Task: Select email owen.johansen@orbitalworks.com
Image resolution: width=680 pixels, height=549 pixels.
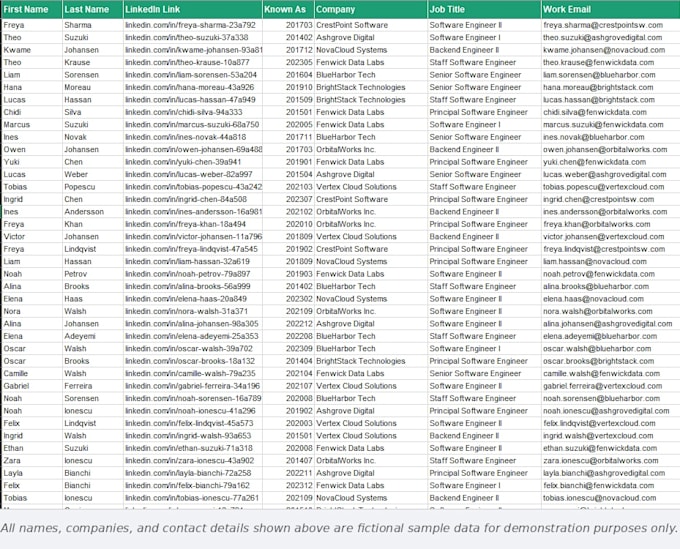Action: (611, 150)
